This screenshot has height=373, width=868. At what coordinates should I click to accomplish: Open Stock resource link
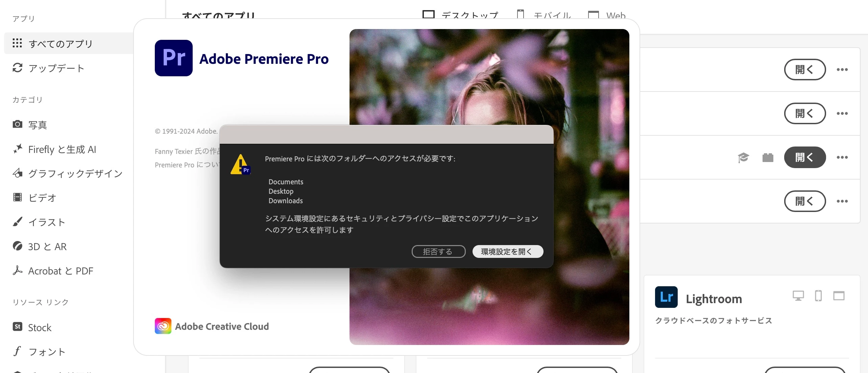40,327
